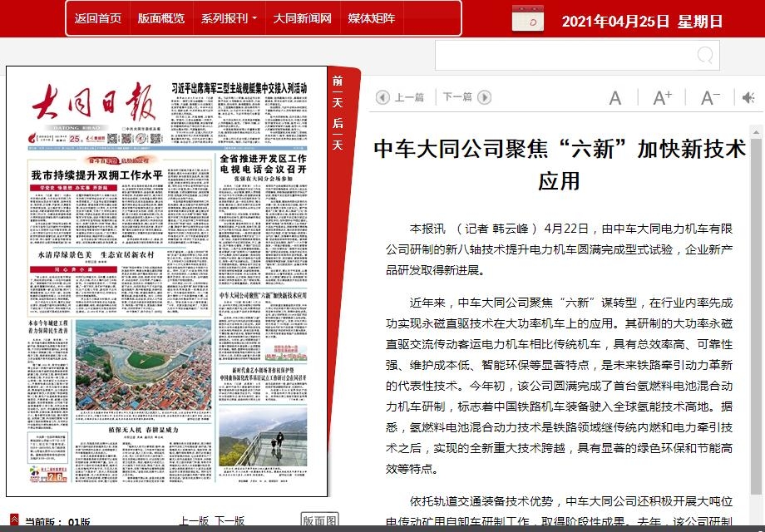Open the 版面概览 page overview
Image resolution: width=765 pixels, height=532 pixels.
[161, 18]
